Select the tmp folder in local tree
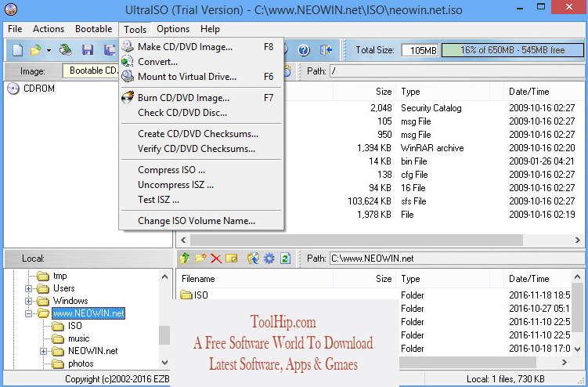This screenshot has height=387, width=588. pos(60,276)
